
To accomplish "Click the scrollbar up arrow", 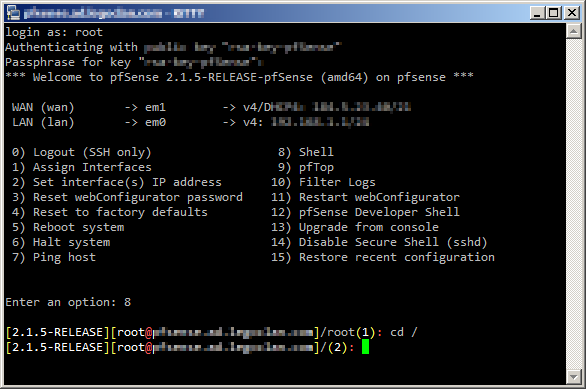I will point(574,31).
